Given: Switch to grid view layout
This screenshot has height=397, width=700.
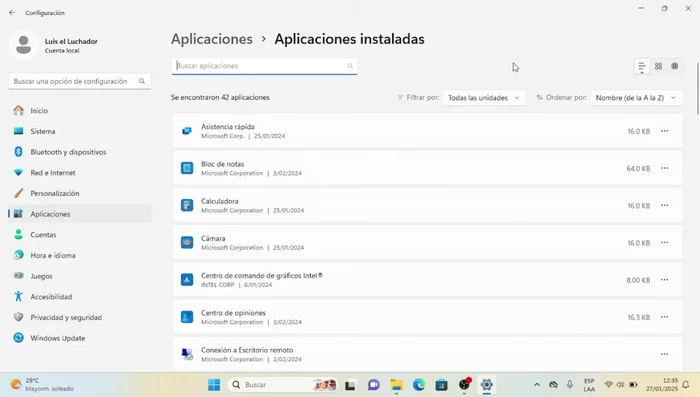Looking at the screenshot, I should pos(658,67).
